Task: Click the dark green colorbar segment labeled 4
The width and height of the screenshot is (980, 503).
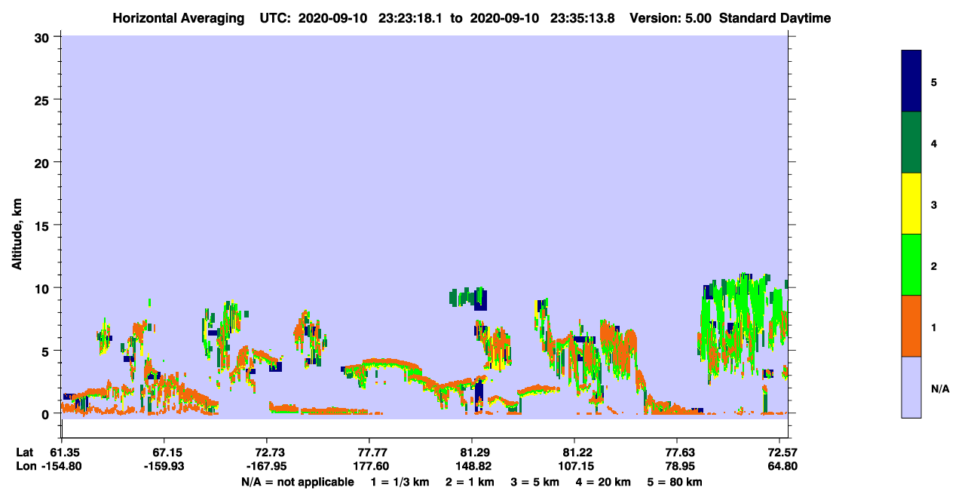Action: pos(911,143)
